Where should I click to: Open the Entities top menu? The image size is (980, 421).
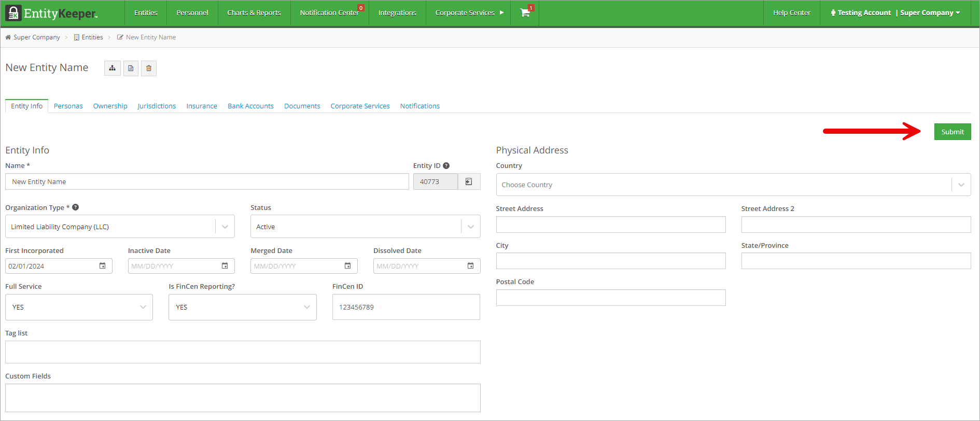click(x=146, y=12)
